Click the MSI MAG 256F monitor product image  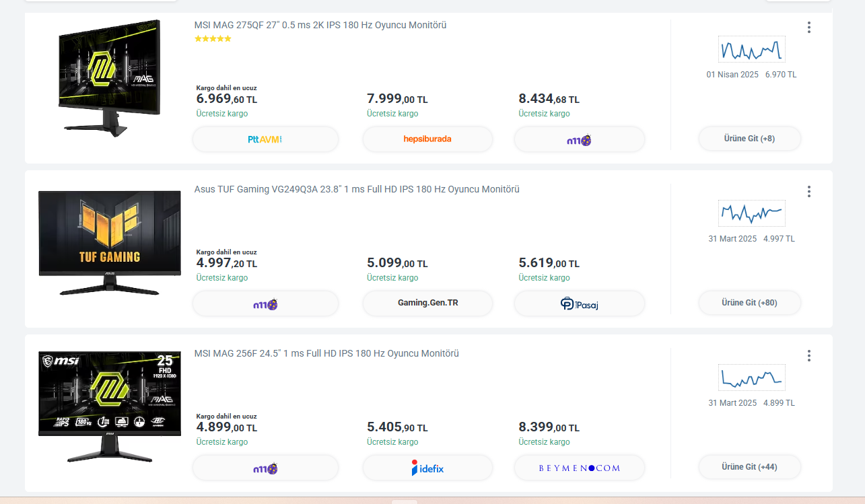pyautogui.click(x=109, y=406)
